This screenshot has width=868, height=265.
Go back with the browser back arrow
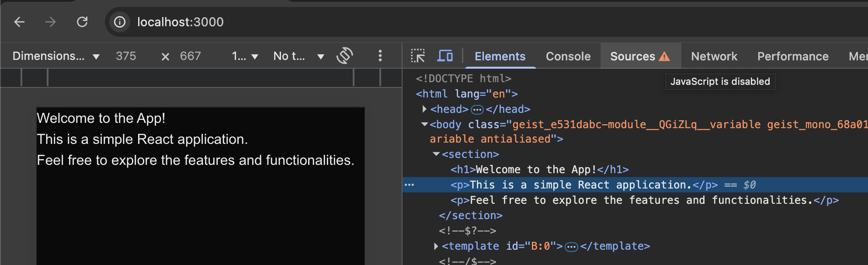click(19, 22)
